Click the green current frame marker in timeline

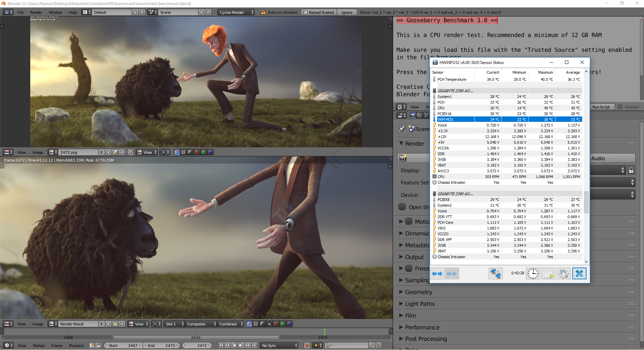coord(325,331)
